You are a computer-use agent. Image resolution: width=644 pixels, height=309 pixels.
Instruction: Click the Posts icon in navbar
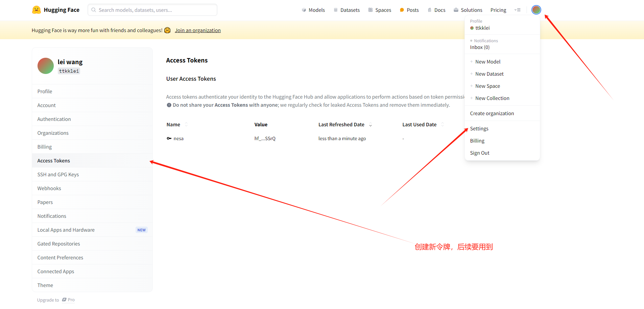[402, 10]
